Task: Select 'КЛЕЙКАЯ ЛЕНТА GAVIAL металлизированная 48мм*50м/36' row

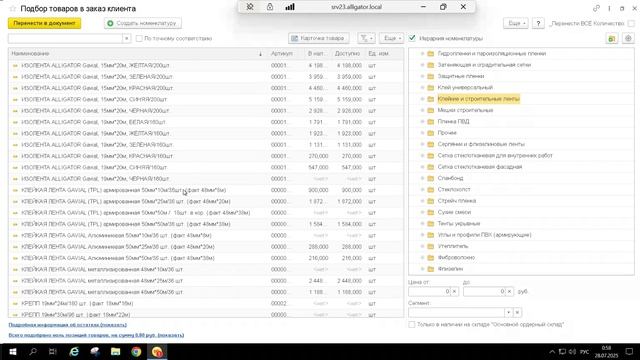Action: point(206,292)
